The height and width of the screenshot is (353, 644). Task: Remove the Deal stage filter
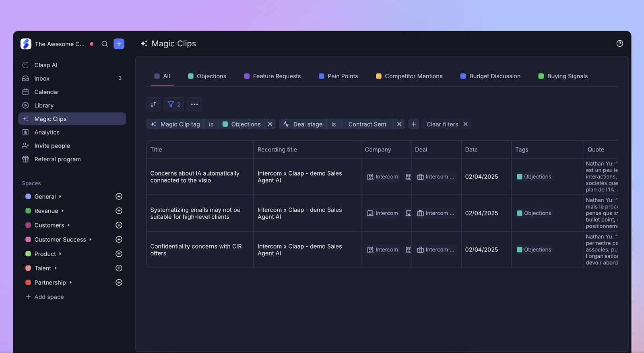tap(399, 124)
